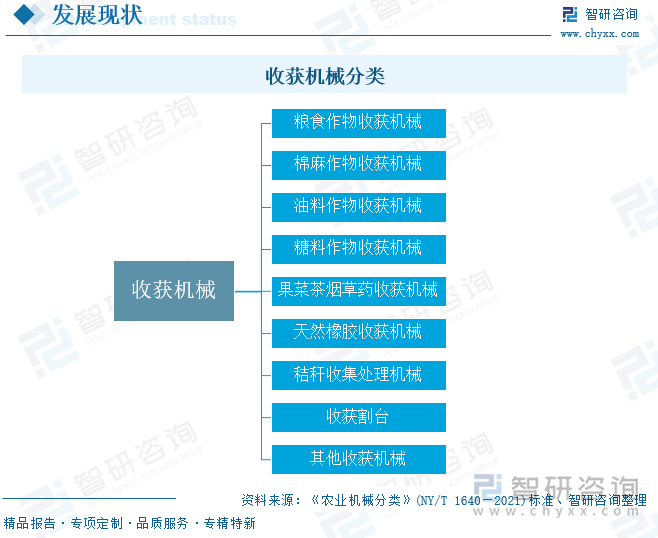Viewport: 658px width, 538px height.
Task: Open the www.chyxx.com link under the top logo
Action: [599, 34]
